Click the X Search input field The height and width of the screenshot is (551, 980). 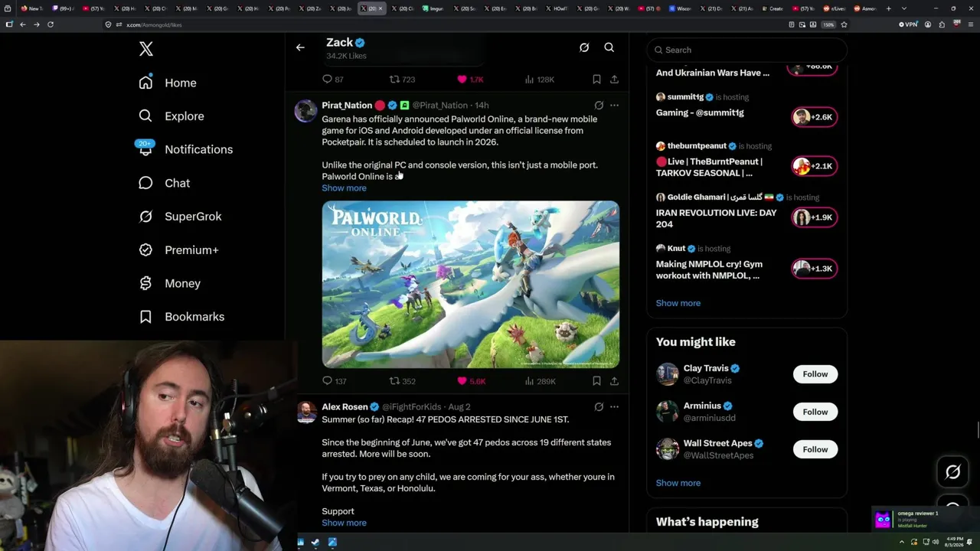[746, 50]
